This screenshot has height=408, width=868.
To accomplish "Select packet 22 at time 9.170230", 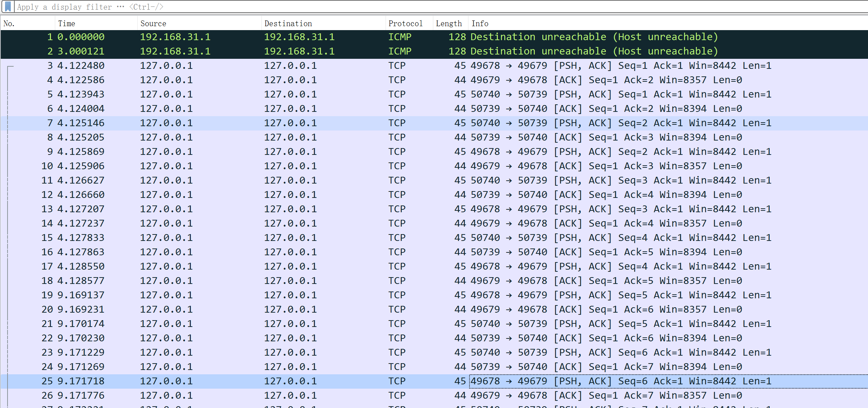I will 434,338.
